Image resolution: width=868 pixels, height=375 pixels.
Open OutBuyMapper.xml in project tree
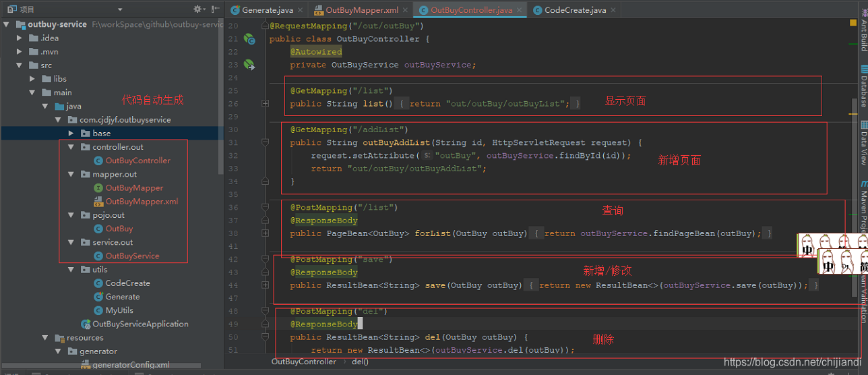tap(142, 201)
